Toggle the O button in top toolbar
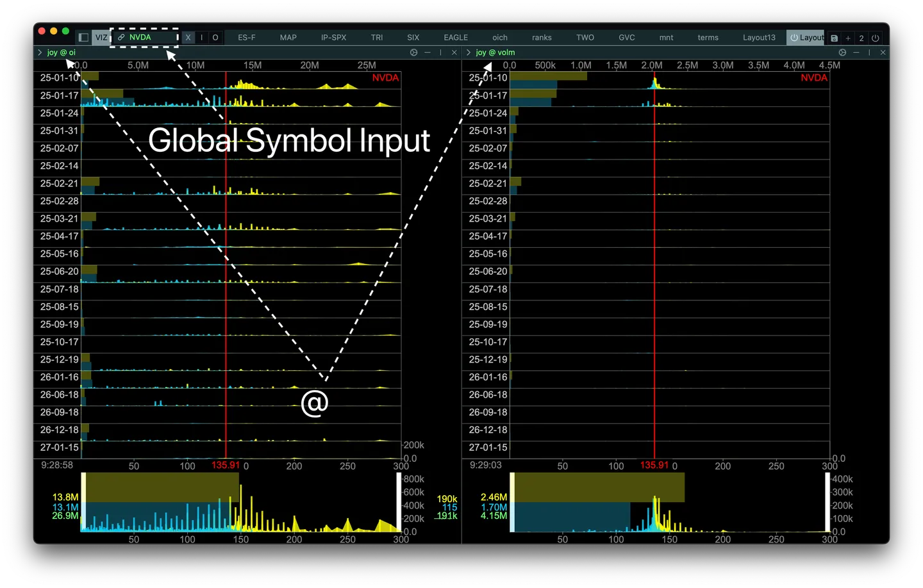Viewport: 923px width, 588px height. 215,38
